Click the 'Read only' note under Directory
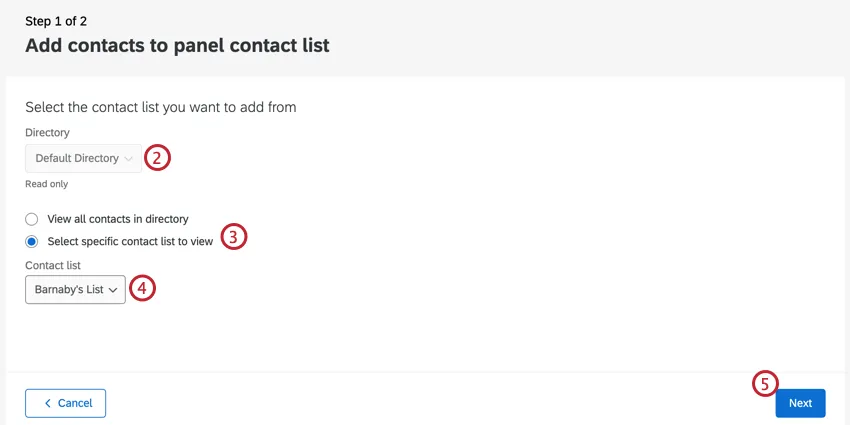This screenshot has width=850, height=425. tap(46, 184)
